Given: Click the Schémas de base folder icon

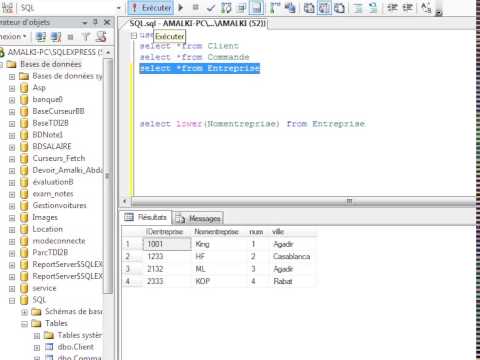Looking at the screenshot, I should (36, 312).
